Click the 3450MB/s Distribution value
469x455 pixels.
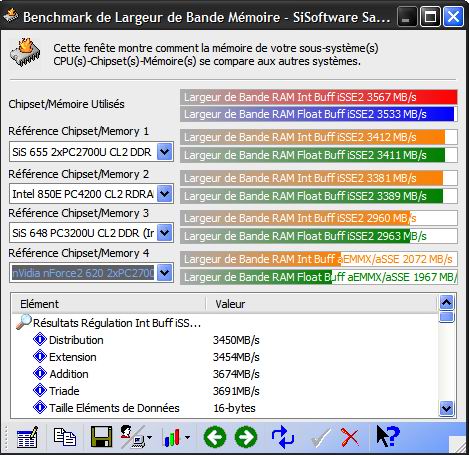[236, 340]
